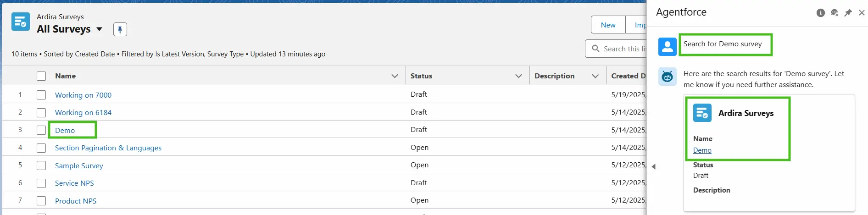The width and height of the screenshot is (868, 215).
Task: Pin the Agentforce panel
Action: 848,13
